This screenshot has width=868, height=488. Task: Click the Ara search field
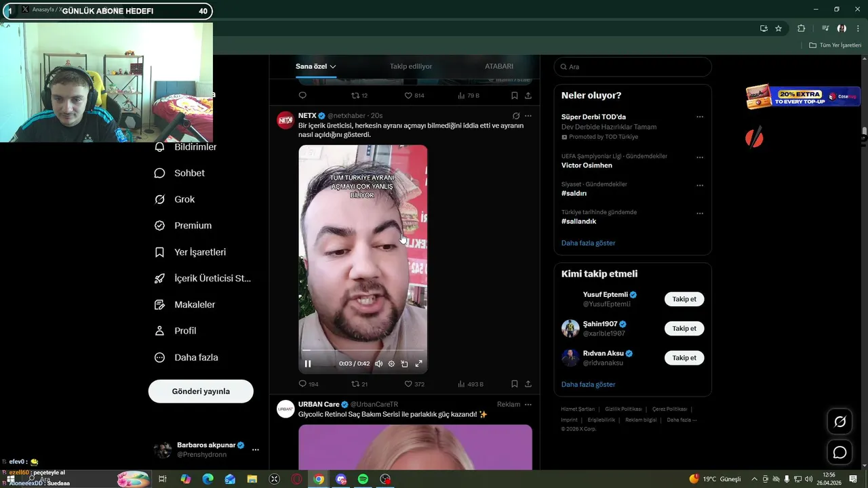click(x=633, y=67)
